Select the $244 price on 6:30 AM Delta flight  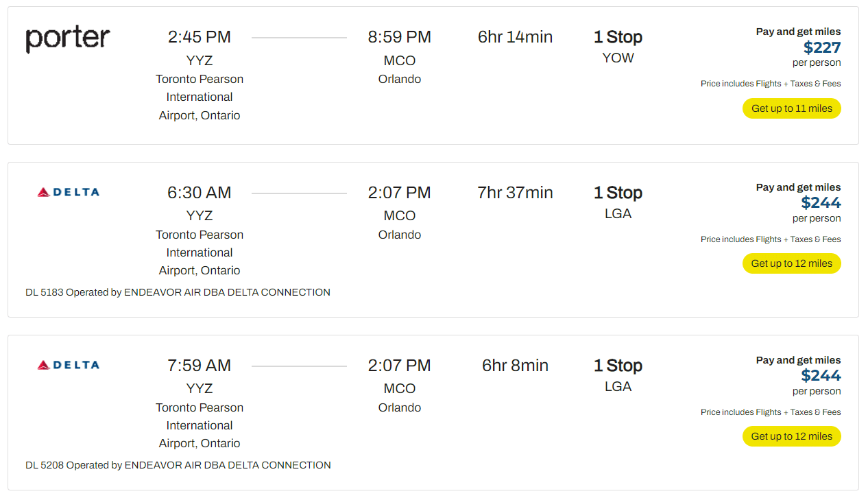pos(821,203)
